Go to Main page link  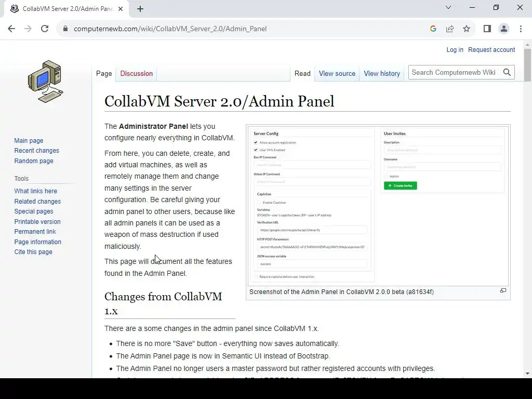(x=29, y=141)
